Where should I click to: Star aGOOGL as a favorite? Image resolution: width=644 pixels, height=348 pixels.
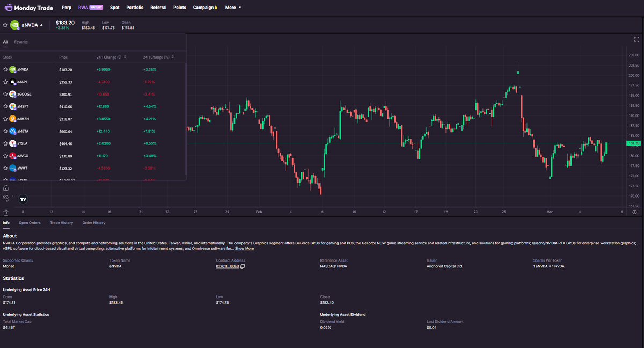(x=5, y=94)
